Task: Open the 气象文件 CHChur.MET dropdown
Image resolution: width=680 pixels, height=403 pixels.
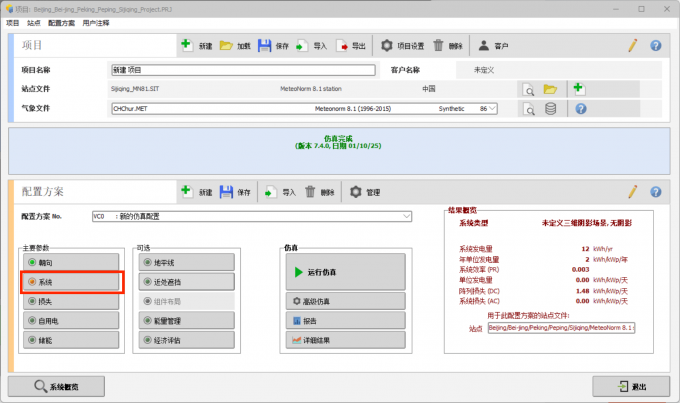Action: [494, 108]
